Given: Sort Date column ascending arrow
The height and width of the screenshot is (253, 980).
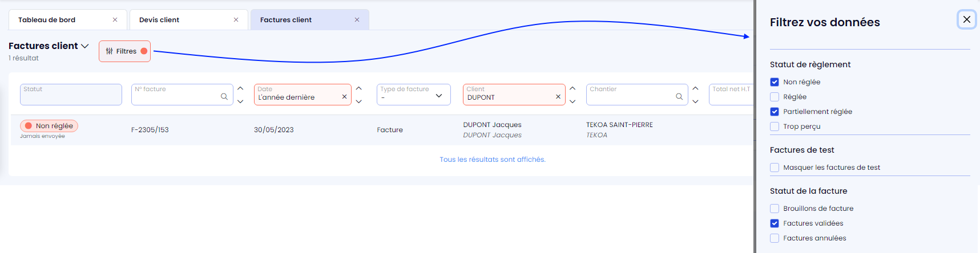Looking at the screenshot, I should tap(359, 88).
